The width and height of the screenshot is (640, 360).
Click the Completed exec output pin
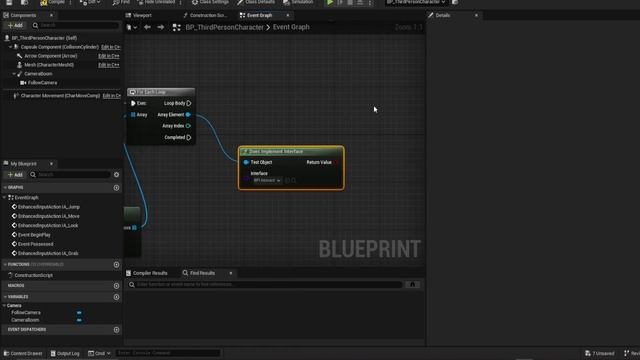pyautogui.click(x=189, y=138)
